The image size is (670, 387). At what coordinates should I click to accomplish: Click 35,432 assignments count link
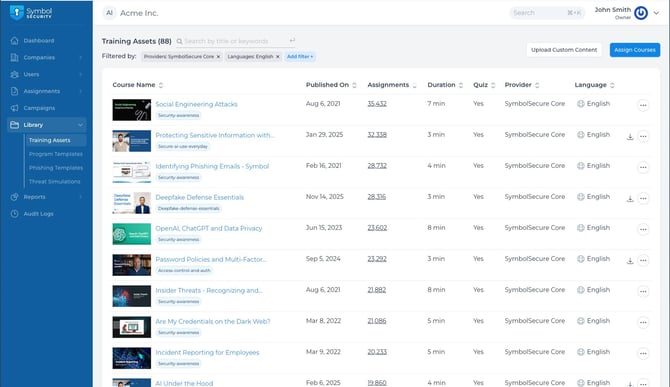(377, 104)
